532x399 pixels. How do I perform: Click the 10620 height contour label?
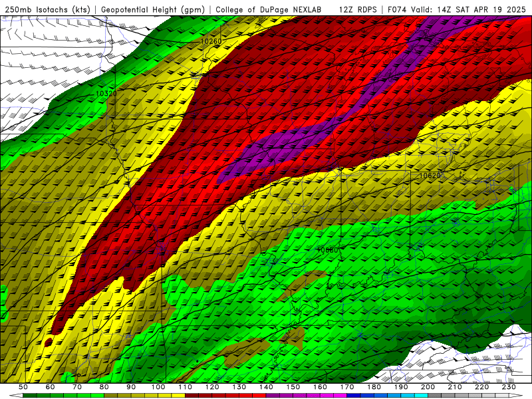430,176
